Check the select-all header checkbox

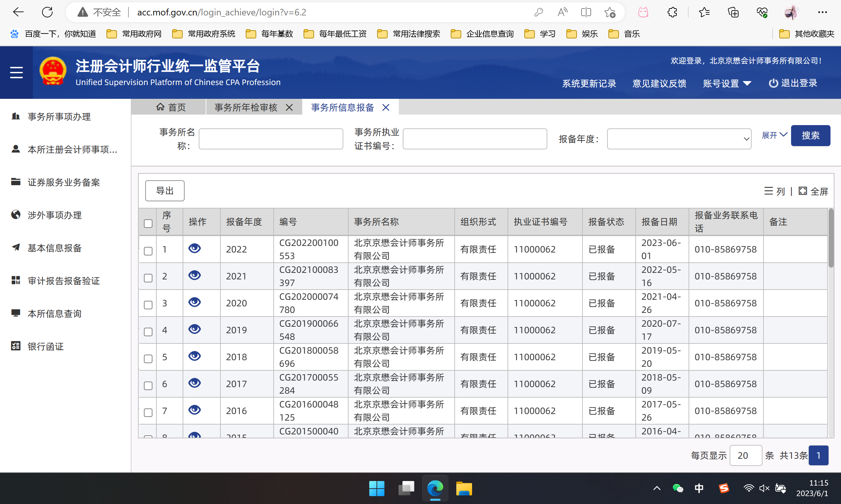click(x=148, y=223)
